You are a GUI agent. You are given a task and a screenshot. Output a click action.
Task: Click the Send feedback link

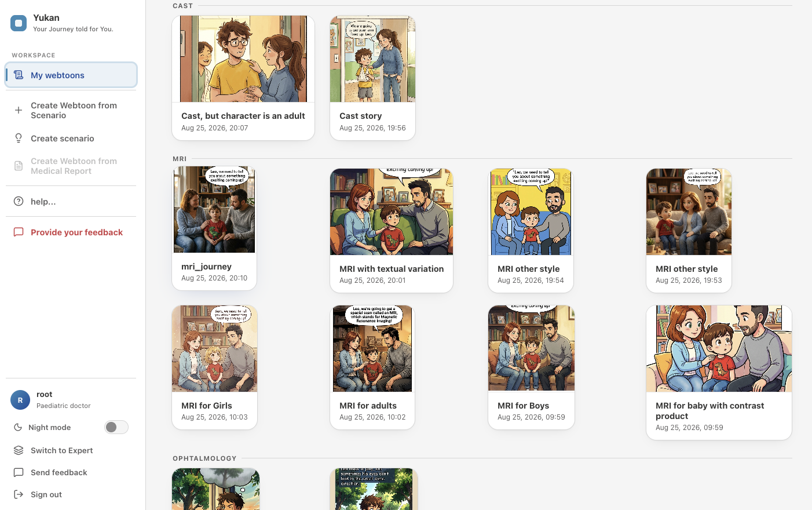coord(58,472)
